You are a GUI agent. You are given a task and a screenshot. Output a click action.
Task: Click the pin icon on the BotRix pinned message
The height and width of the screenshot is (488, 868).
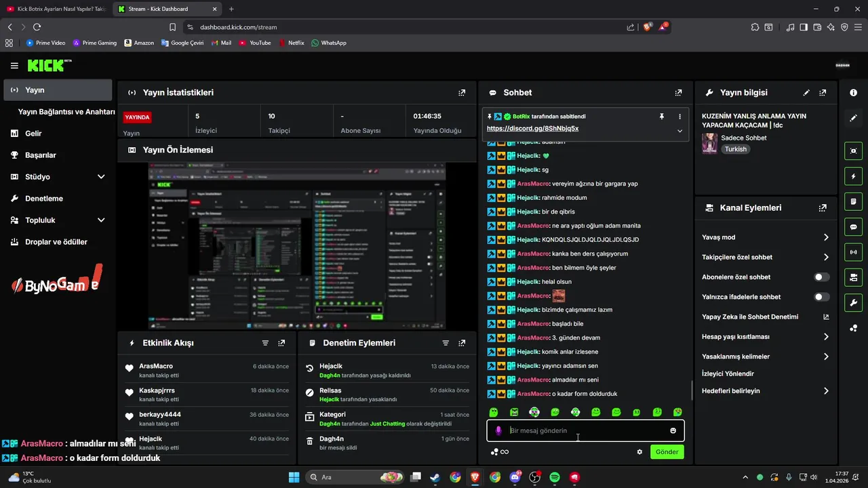point(662,117)
